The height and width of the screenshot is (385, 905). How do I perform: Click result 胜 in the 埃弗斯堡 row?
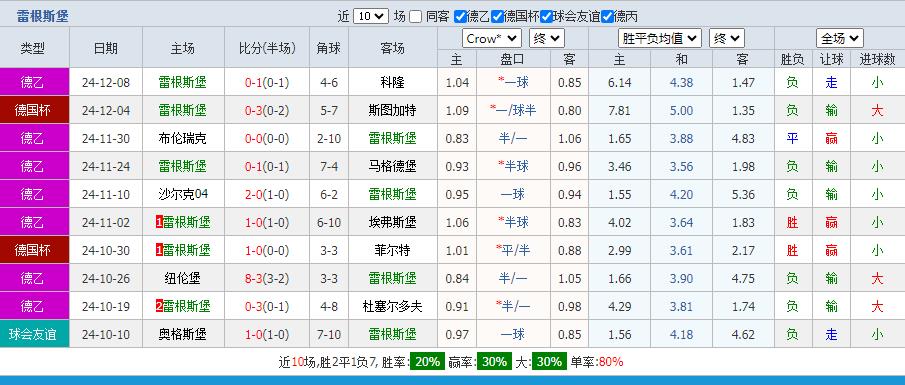pyautogui.click(x=792, y=222)
